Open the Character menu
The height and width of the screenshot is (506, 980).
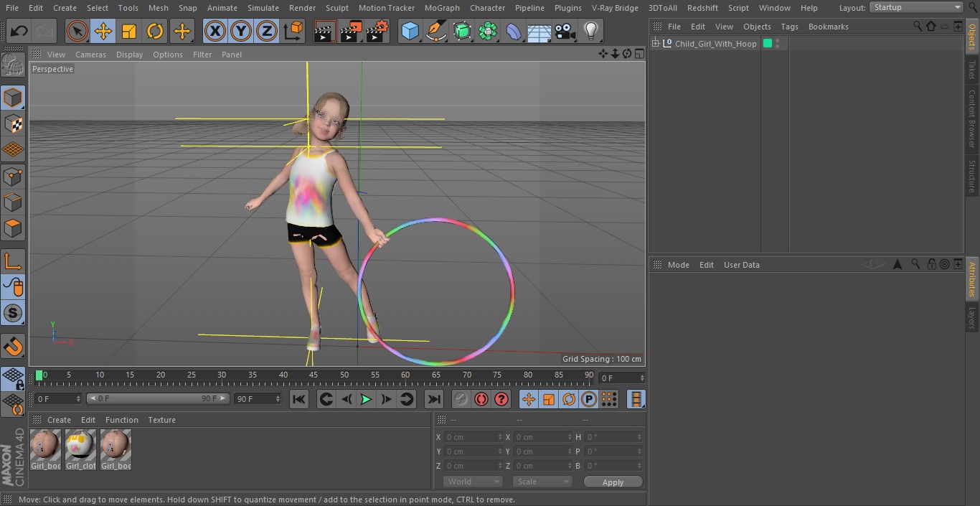point(487,8)
